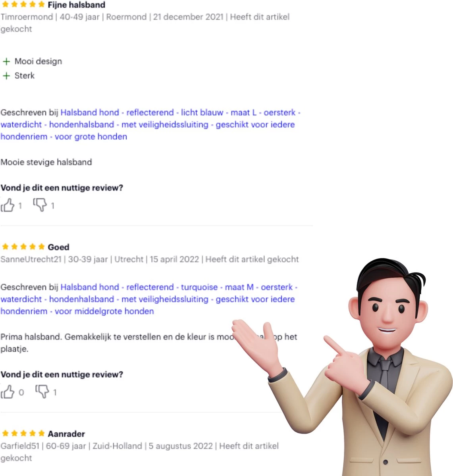Image resolution: width=453 pixels, height=476 pixels.
Task: Click the 'voor grote honden' link line
Action: tap(91, 136)
